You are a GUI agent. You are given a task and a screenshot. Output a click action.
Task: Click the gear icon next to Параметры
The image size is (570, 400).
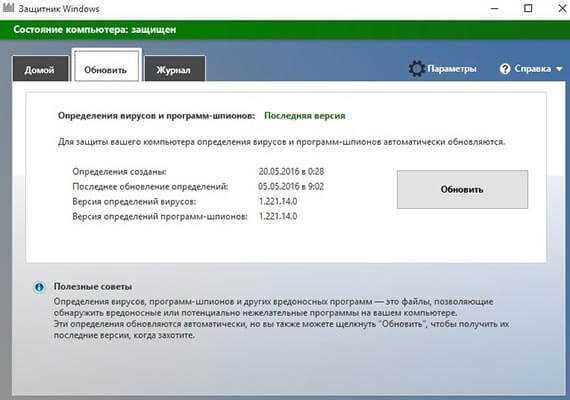[417, 68]
